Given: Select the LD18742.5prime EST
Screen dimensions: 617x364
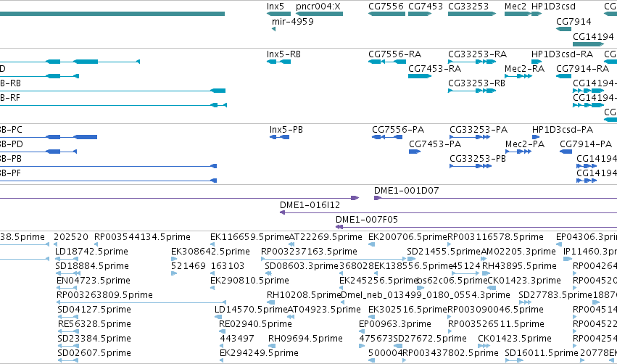Looking at the screenshot, I should point(67,259).
